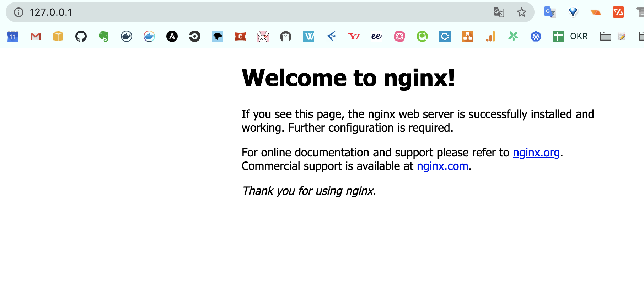This screenshot has width=644, height=298.
Task: Open the blue funnel extension
Action: point(573,12)
